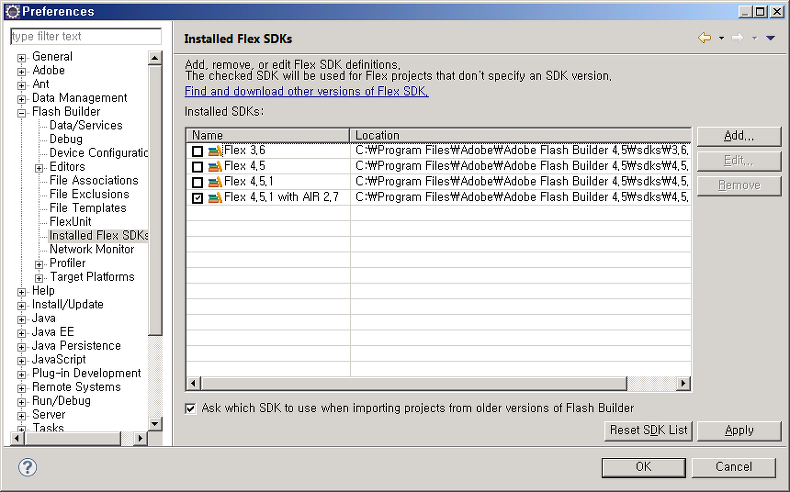The width and height of the screenshot is (790, 492).
Task: Click the Flex 3.6 SDK icon
Action: pyautogui.click(x=215, y=151)
